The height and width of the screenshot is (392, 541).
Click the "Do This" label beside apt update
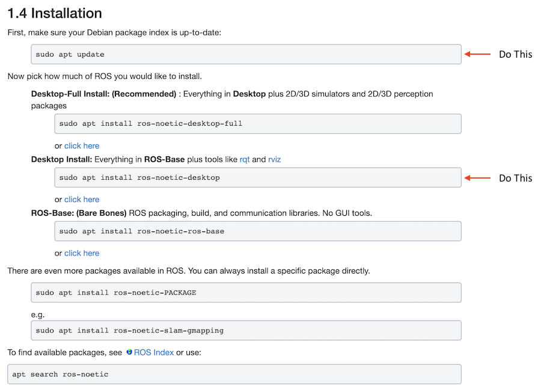pos(515,54)
